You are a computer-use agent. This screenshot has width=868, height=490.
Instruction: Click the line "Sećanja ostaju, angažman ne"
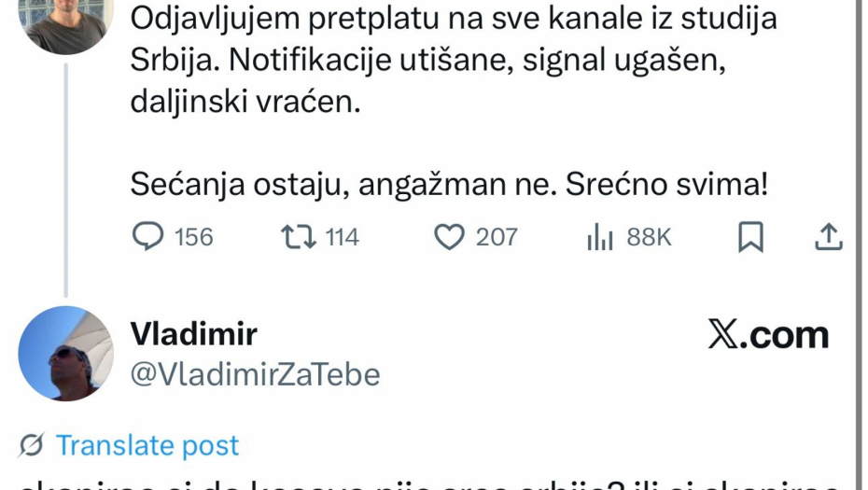[x=449, y=184]
